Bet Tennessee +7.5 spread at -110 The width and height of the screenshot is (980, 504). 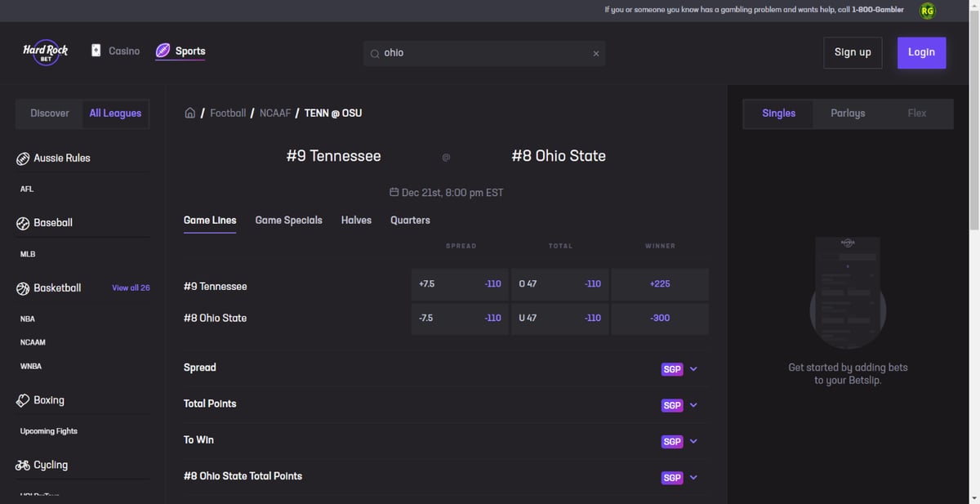point(460,284)
